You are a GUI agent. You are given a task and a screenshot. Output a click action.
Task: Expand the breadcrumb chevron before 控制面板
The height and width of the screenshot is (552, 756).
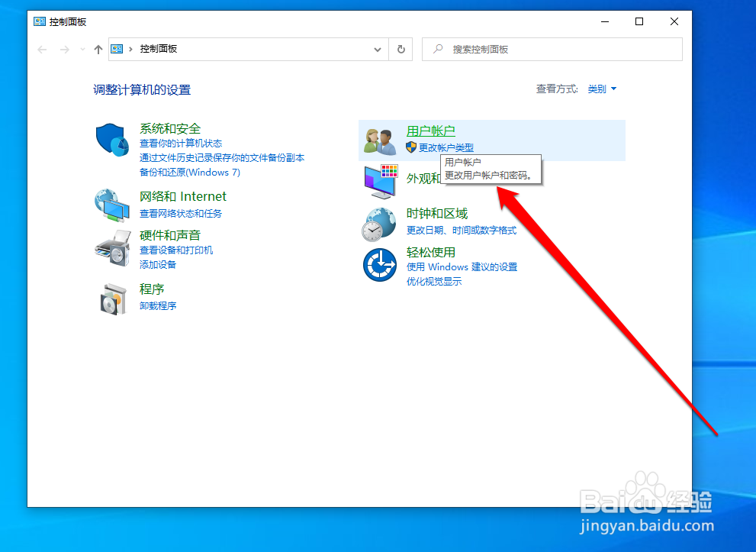point(130,49)
